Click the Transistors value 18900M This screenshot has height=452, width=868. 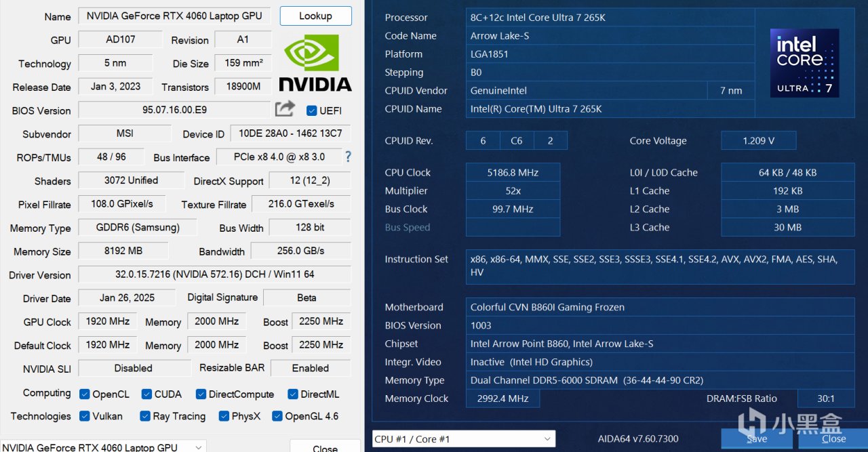(x=243, y=86)
